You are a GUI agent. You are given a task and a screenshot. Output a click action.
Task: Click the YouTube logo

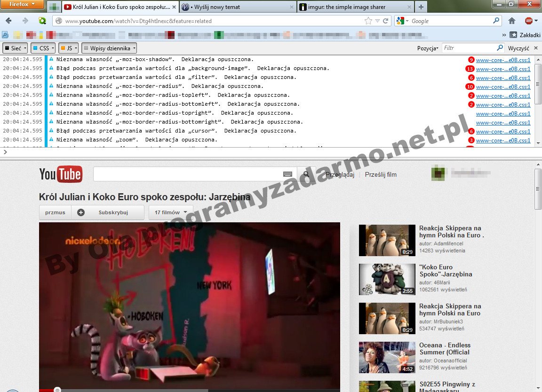(x=61, y=174)
